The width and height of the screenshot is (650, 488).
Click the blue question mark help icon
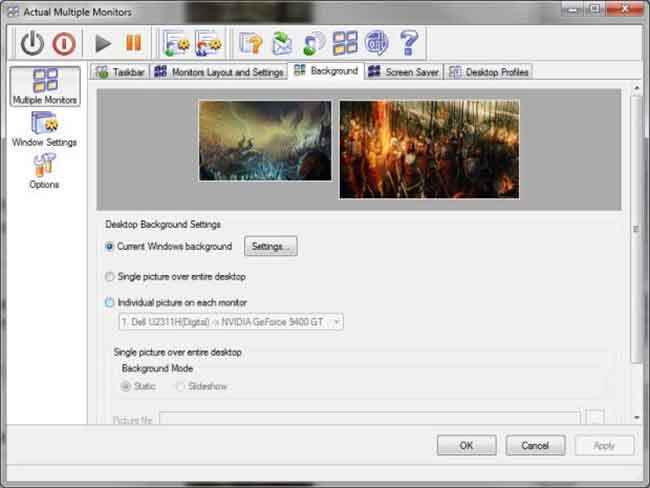point(409,43)
